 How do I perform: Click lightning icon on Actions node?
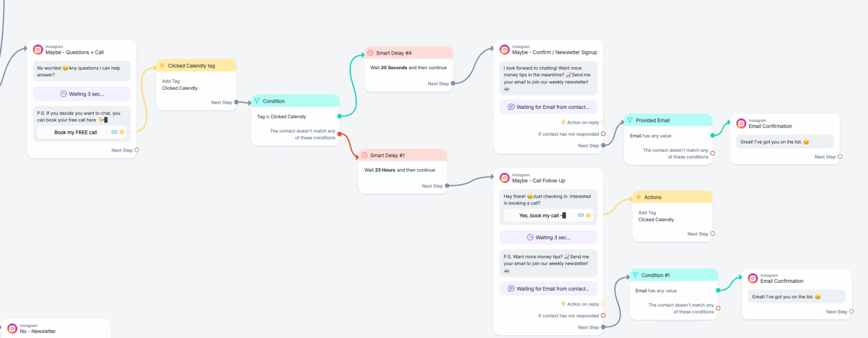[x=638, y=197]
